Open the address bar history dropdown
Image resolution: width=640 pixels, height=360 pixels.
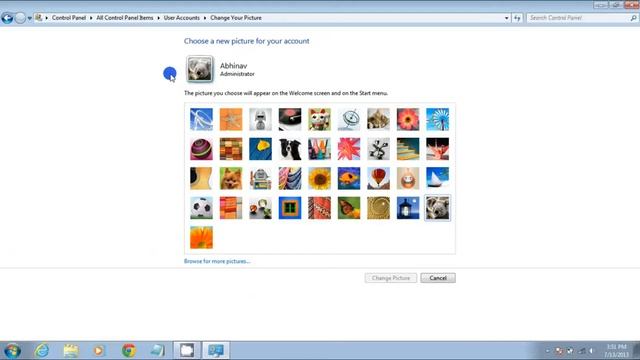tap(507, 18)
